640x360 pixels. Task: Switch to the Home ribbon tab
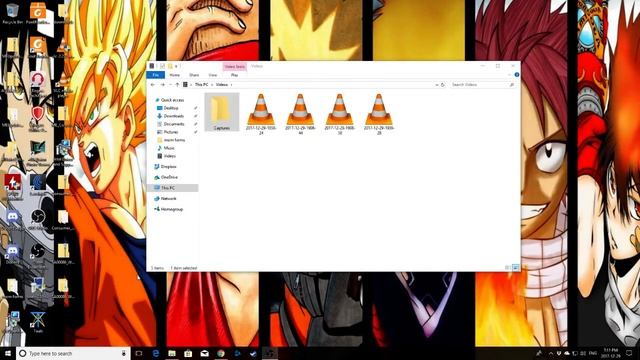tap(175, 75)
